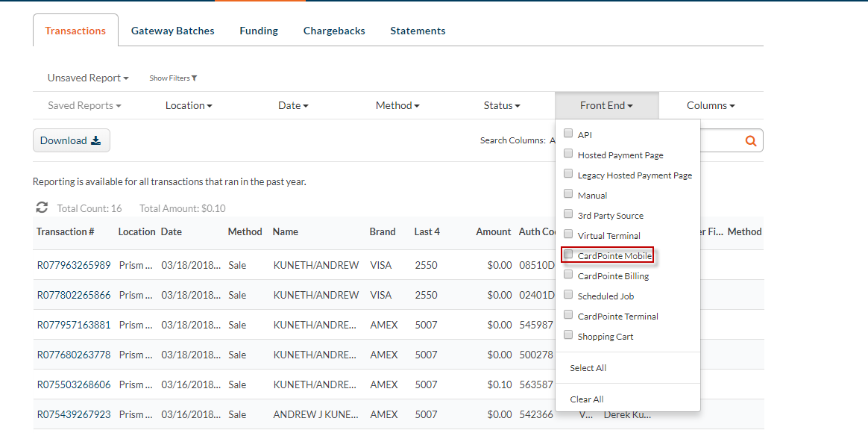
Task: Click the Total Count: 16 text
Action: pos(89,208)
